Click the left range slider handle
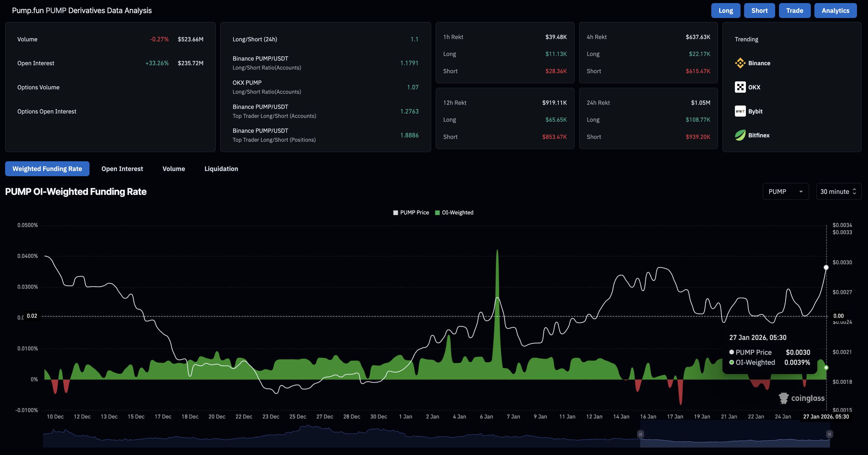The height and width of the screenshot is (455, 868). (x=640, y=434)
